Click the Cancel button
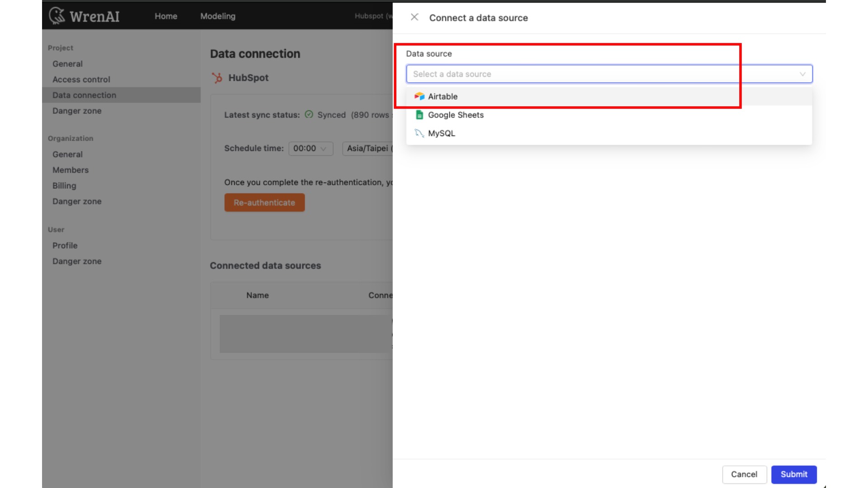The height and width of the screenshot is (488, 868). click(744, 474)
